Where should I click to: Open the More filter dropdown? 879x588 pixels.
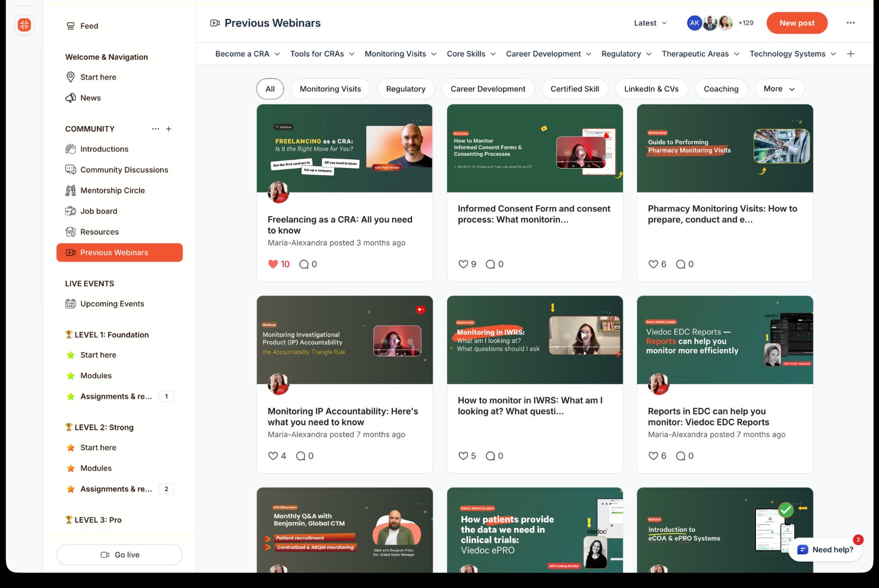click(x=779, y=89)
